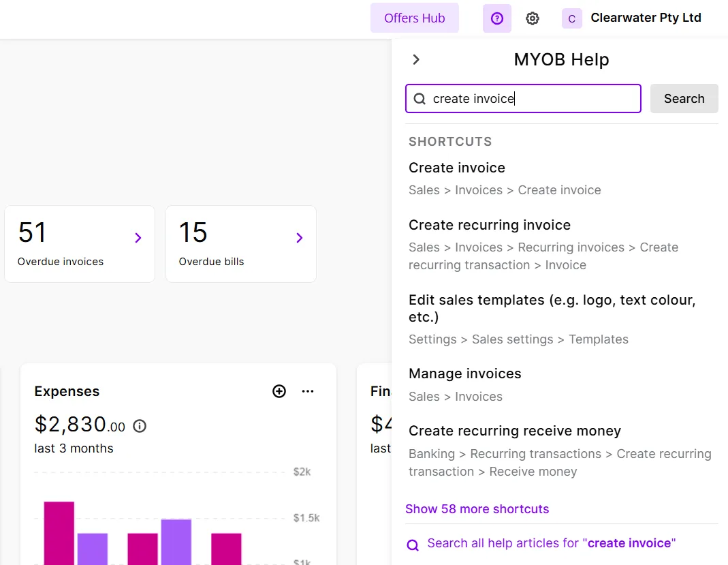Open the Manage invoices shortcut

[464, 373]
